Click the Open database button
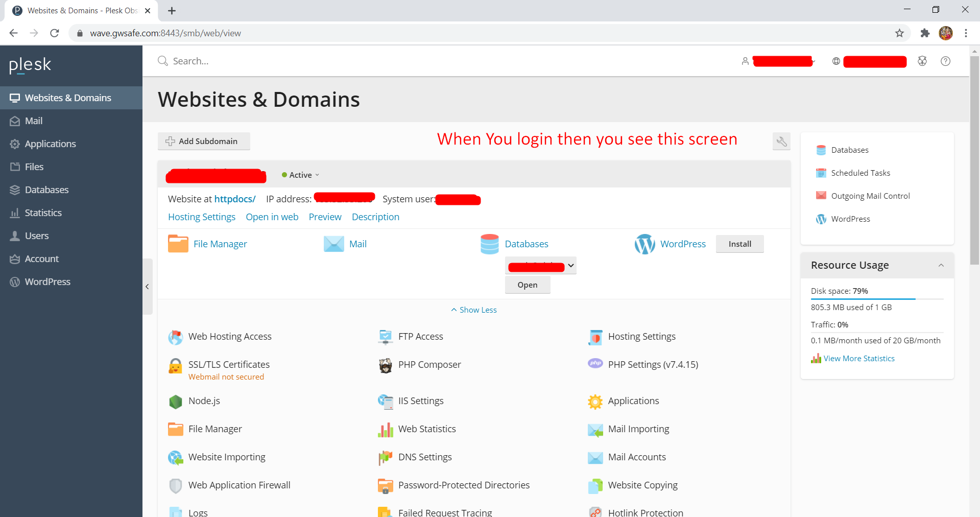 [x=528, y=285]
